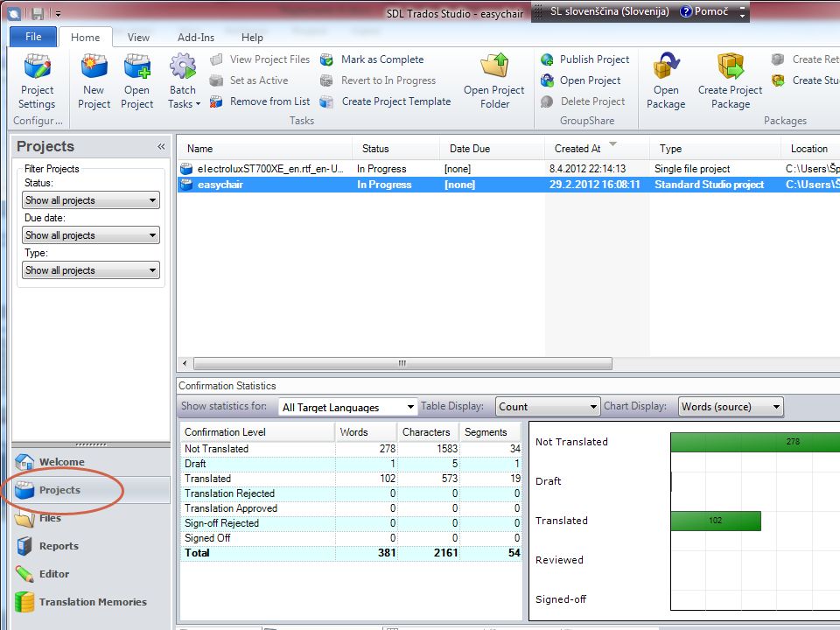Open the Reports view
This screenshot has height=630, width=840.
pos(91,546)
